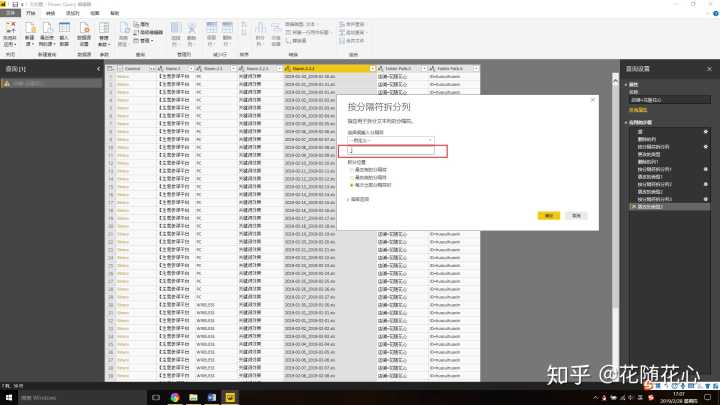Viewport: 720px width, 405px height.
Task: Click the Windows Start button on taskbar
Action: 7,397
